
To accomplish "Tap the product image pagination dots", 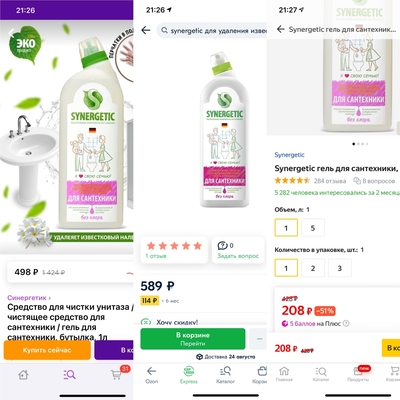I will coord(360,144).
